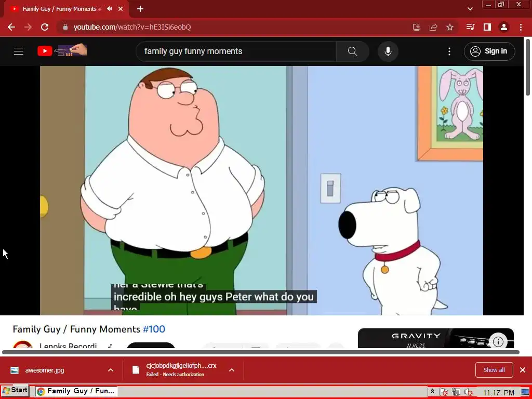Expand the tab search chevron
Viewport: 532px width, 399px height.
(470, 9)
